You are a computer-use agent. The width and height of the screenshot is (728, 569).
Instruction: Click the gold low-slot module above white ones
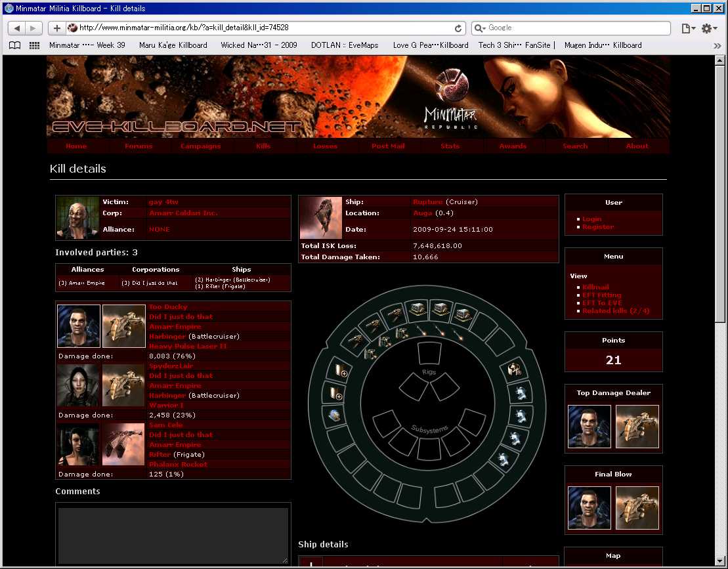coord(514,370)
